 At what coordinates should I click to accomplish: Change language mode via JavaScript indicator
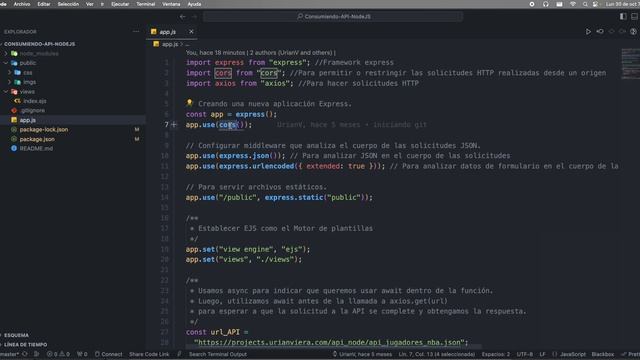point(572,354)
